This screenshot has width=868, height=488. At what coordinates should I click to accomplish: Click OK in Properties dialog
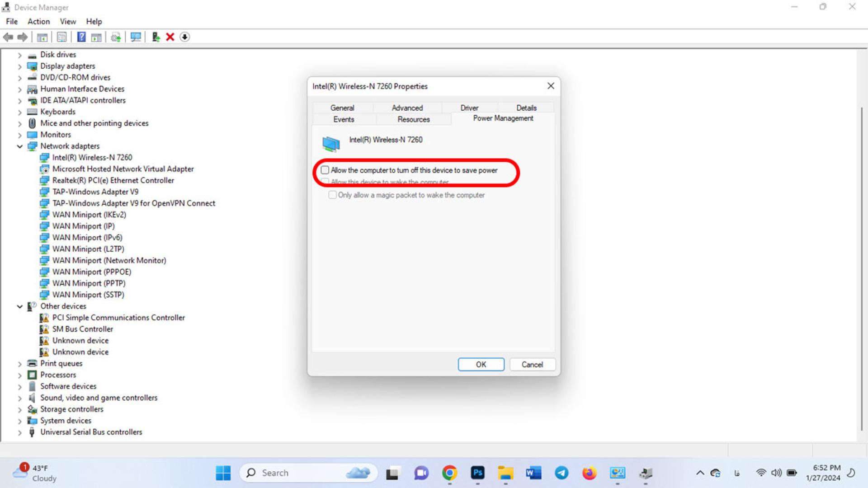click(481, 365)
